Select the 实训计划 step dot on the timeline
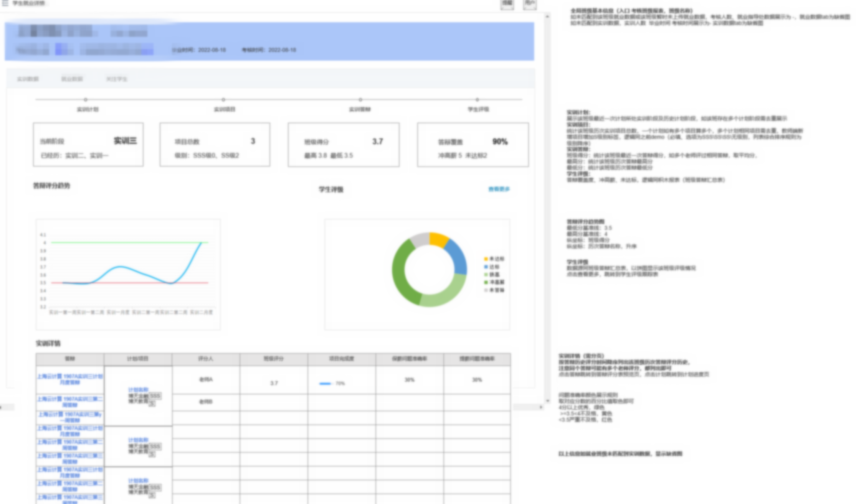The image size is (856, 504). (x=86, y=100)
